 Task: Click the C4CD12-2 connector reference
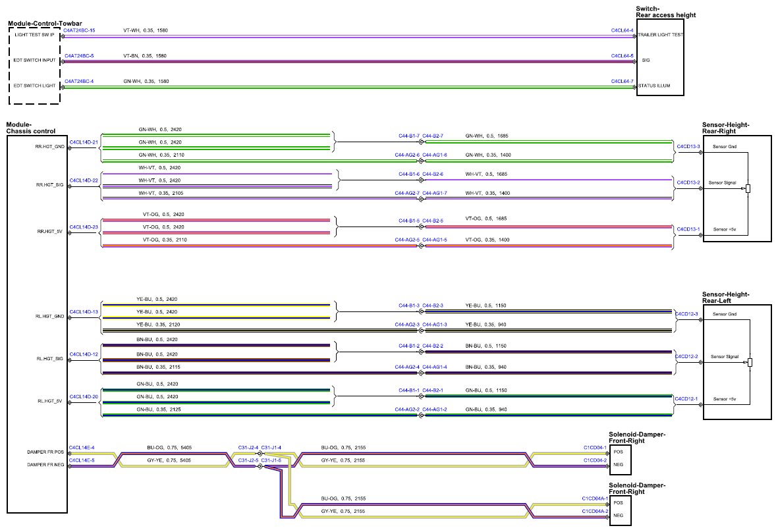point(686,356)
